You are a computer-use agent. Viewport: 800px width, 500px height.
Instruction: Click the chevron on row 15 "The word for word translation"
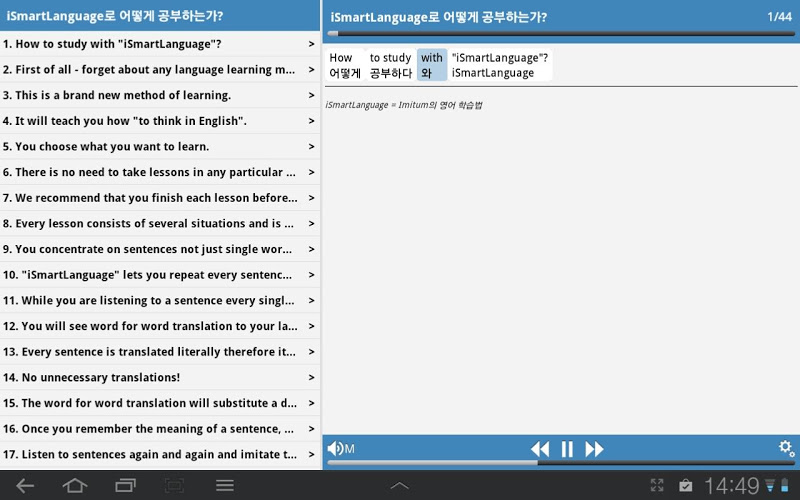(311, 403)
